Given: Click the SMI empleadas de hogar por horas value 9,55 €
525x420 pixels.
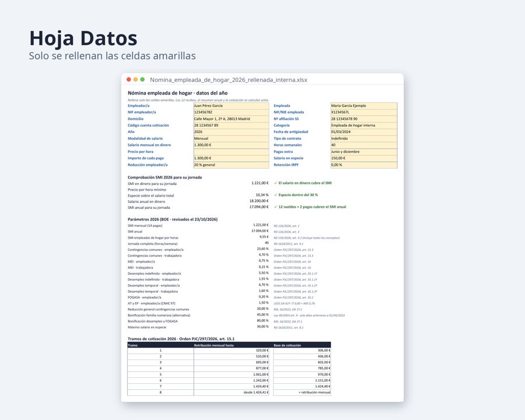Looking at the screenshot, I should (264, 237).
